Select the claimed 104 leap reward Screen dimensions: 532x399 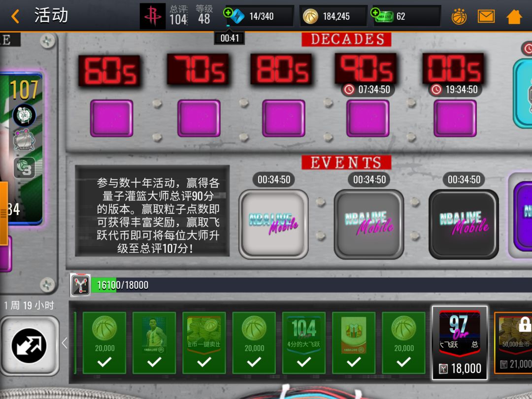click(304, 343)
